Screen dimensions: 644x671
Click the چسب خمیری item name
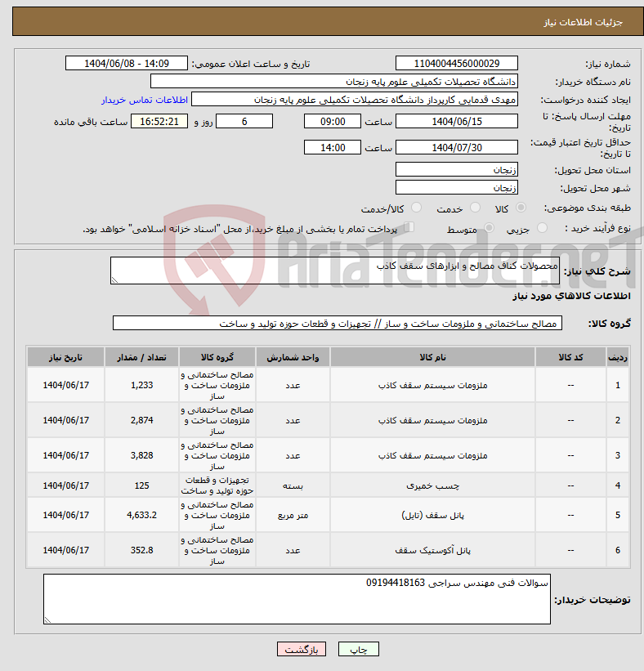point(432,485)
